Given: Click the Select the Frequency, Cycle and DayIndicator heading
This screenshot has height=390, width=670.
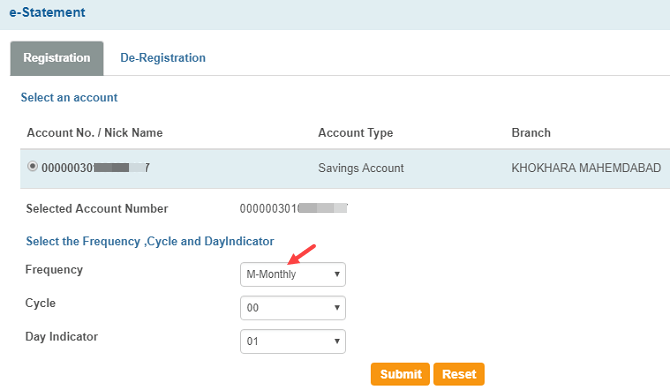Looking at the screenshot, I should pos(150,241).
